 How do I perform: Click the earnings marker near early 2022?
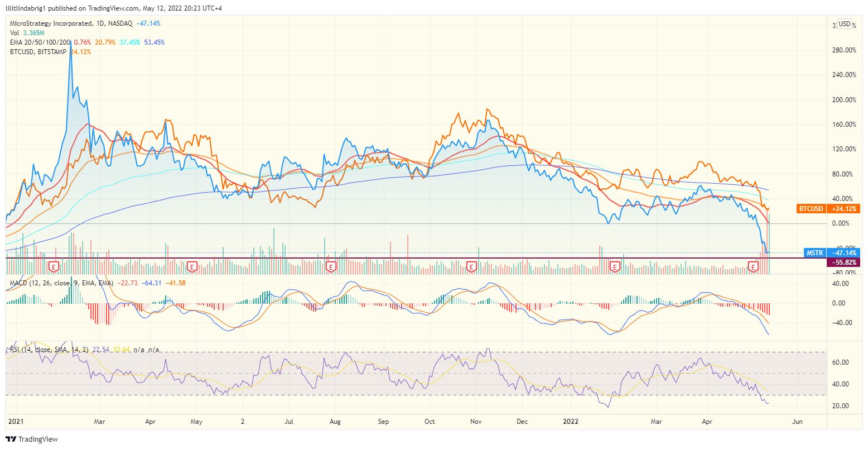pyautogui.click(x=615, y=267)
